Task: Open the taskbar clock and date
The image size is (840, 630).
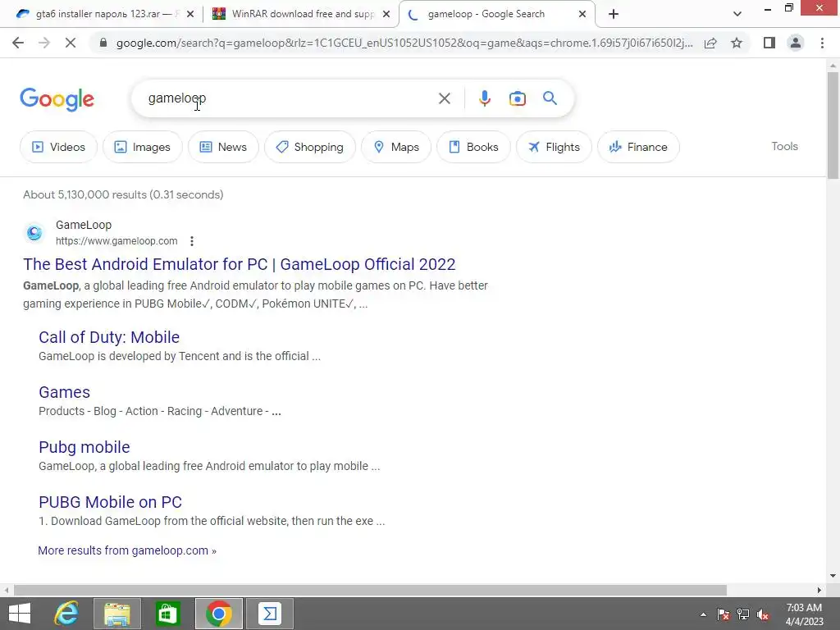Action: pos(804,614)
